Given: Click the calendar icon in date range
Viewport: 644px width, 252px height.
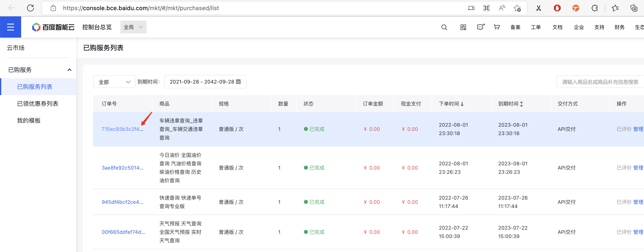Looking at the screenshot, I should [238, 82].
